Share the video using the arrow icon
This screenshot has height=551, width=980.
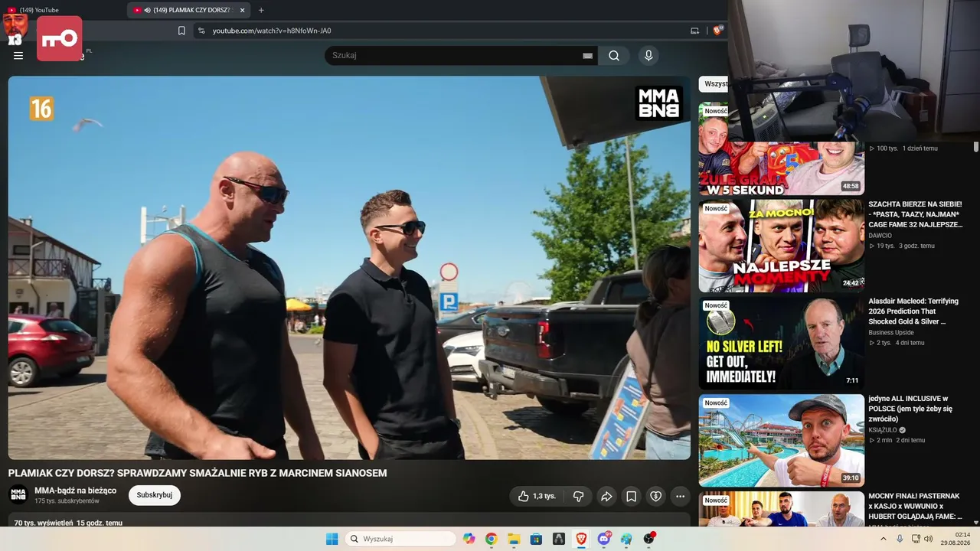tap(606, 496)
